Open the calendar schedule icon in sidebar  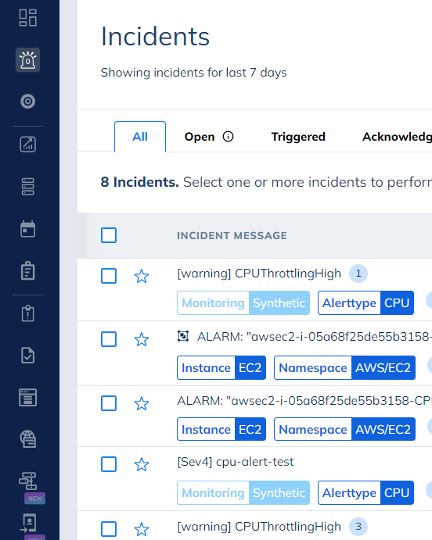coord(28,229)
